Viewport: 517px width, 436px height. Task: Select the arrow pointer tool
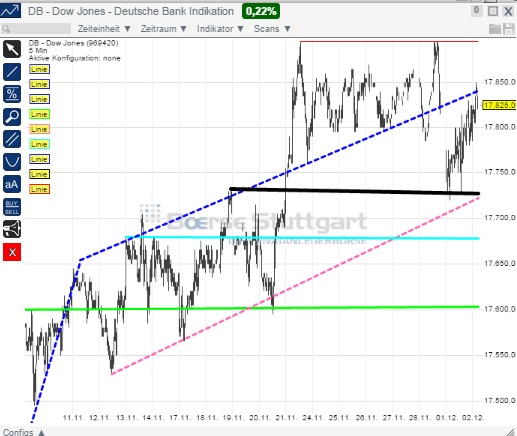point(12,49)
